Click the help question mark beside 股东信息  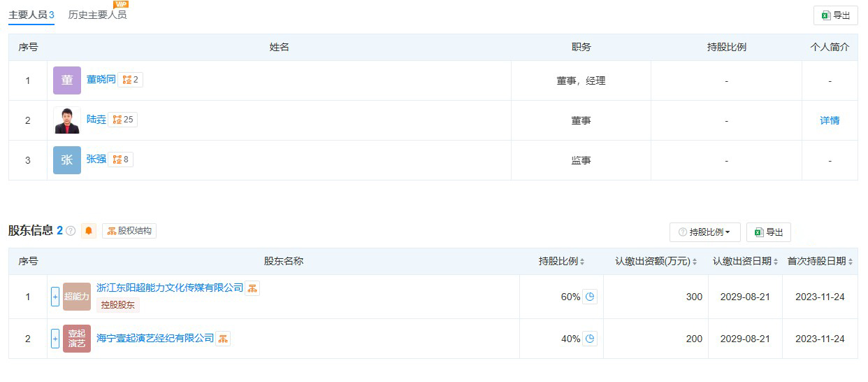click(x=71, y=231)
